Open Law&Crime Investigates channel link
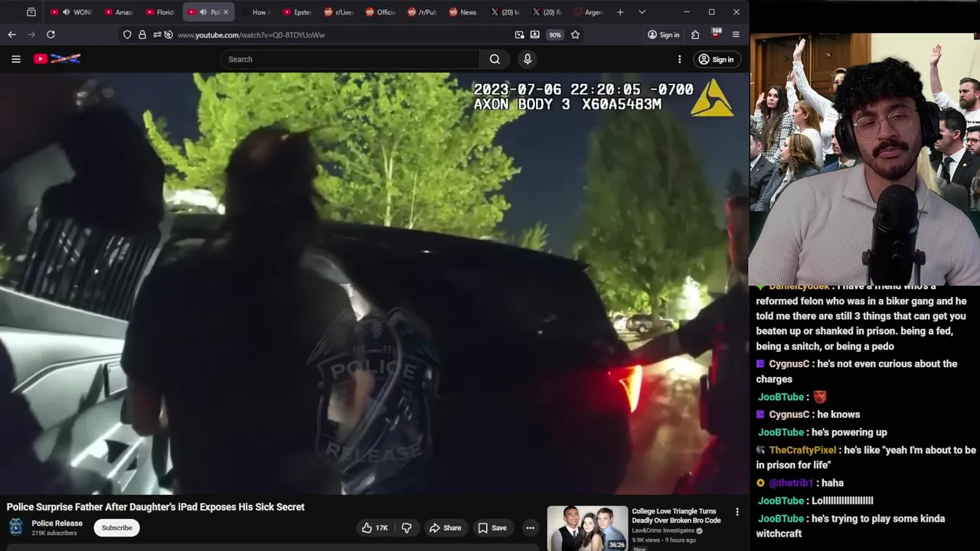The image size is (980, 551). click(x=663, y=530)
